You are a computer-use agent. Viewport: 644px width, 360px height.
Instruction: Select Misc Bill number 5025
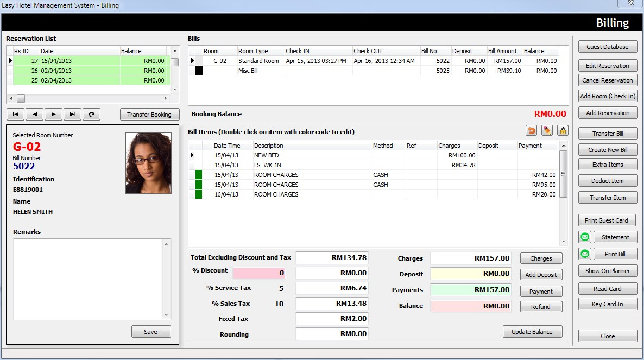click(374, 71)
